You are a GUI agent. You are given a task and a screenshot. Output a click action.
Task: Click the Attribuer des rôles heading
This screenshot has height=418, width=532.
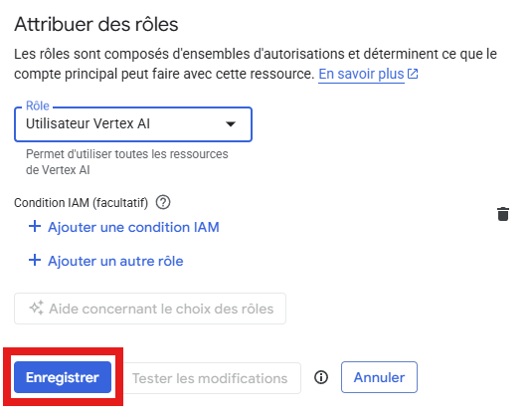[96, 25]
